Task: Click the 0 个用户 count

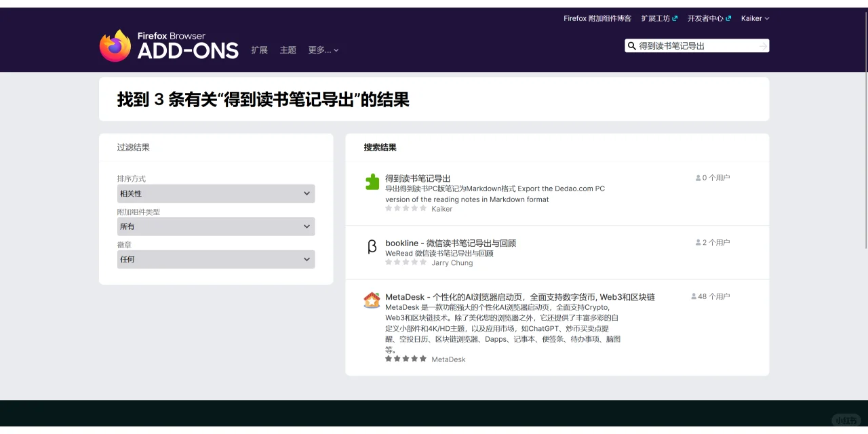Action: pos(716,178)
